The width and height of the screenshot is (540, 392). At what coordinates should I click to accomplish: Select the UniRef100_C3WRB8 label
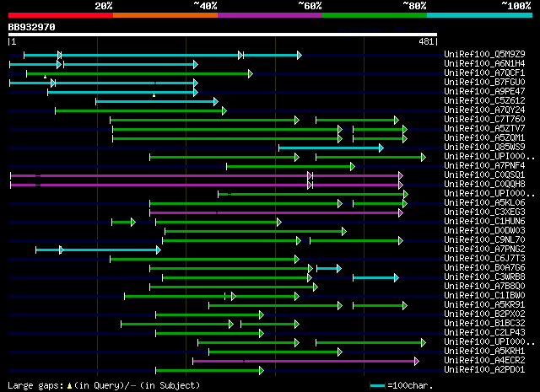click(484, 277)
